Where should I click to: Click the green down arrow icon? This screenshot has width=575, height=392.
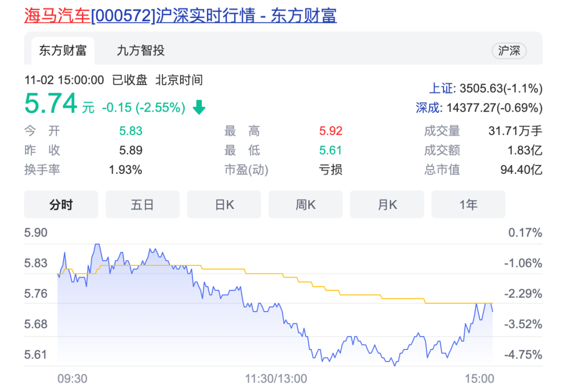[x=199, y=107]
